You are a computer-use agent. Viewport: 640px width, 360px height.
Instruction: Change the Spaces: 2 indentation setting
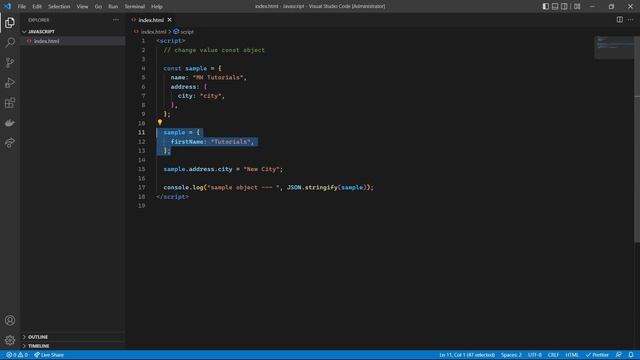pyautogui.click(x=511, y=355)
